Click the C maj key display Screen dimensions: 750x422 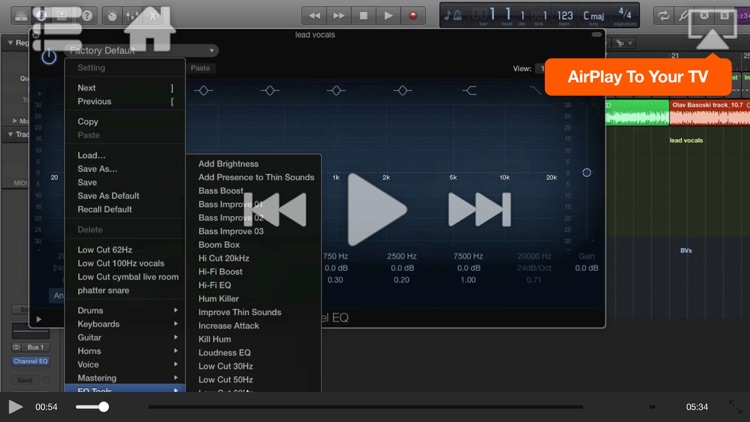[594, 16]
